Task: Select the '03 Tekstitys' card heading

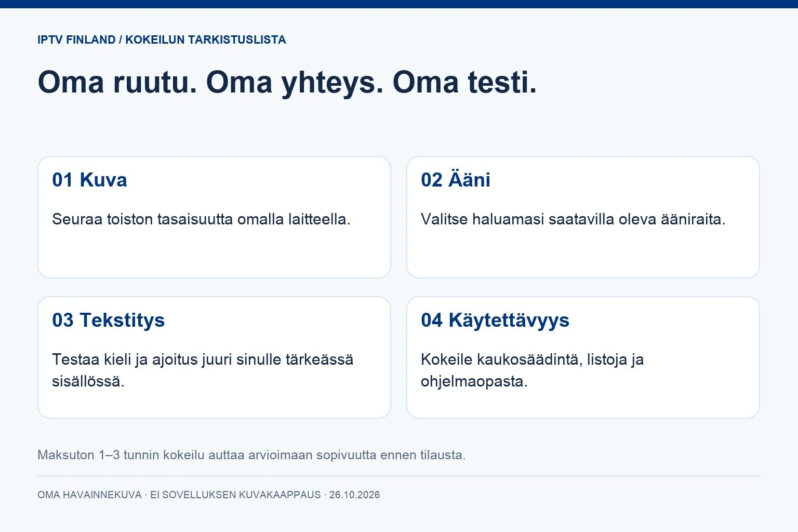Action: tap(108, 320)
